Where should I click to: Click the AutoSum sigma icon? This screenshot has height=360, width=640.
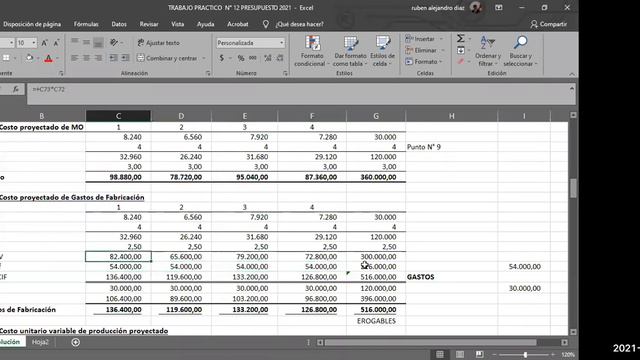point(460,38)
